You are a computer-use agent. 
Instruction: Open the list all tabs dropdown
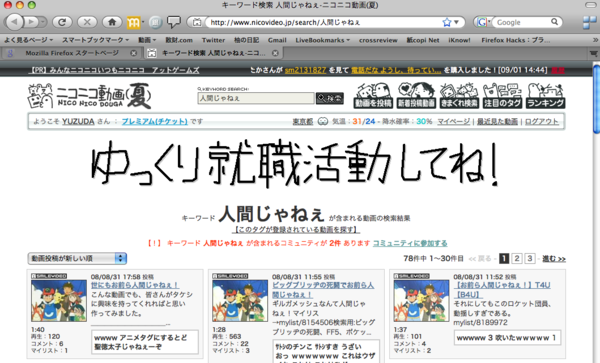click(x=593, y=53)
